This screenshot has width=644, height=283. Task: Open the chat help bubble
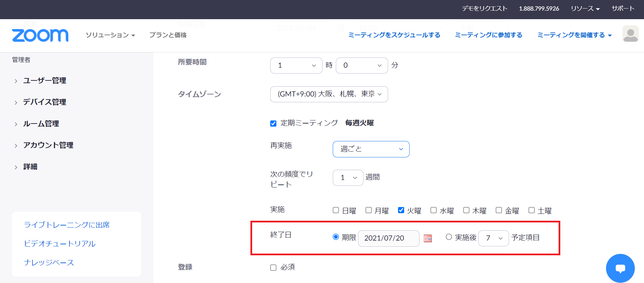click(620, 268)
